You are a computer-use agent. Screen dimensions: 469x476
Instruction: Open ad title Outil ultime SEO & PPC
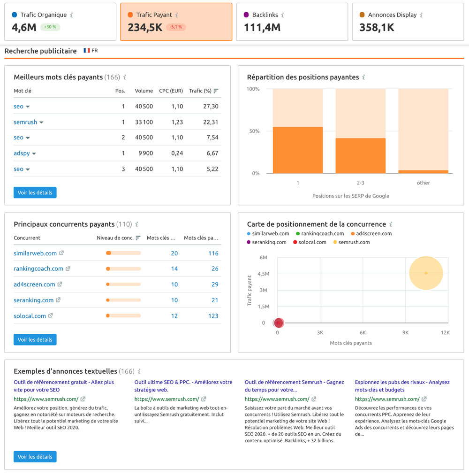click(x=183, y=386)
